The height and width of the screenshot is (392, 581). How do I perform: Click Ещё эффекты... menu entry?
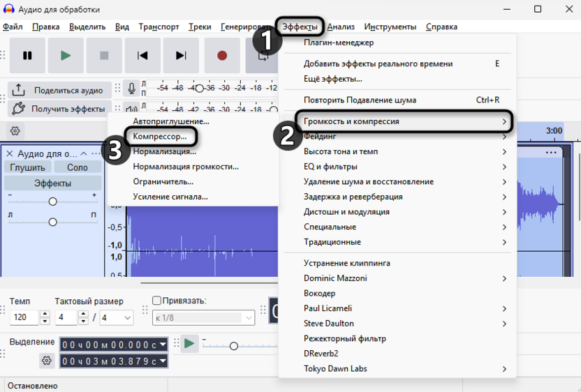pyautogui.click(x=397, y=79)
